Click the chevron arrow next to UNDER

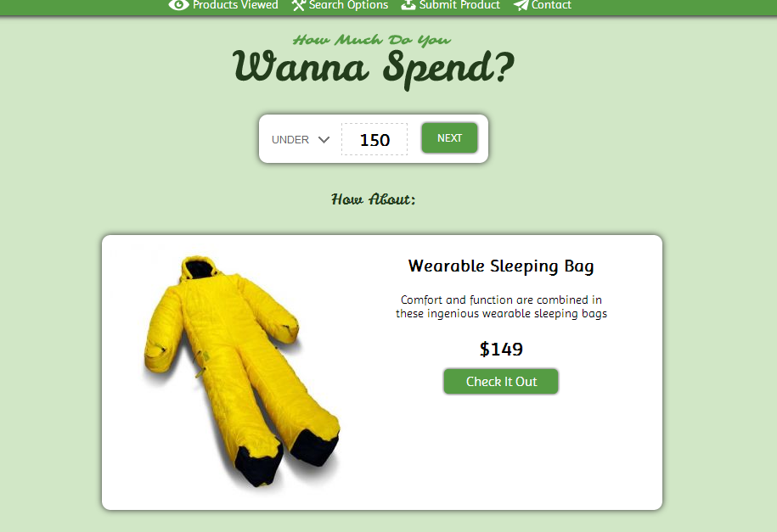pyautogui.click(x=324, y=140)
